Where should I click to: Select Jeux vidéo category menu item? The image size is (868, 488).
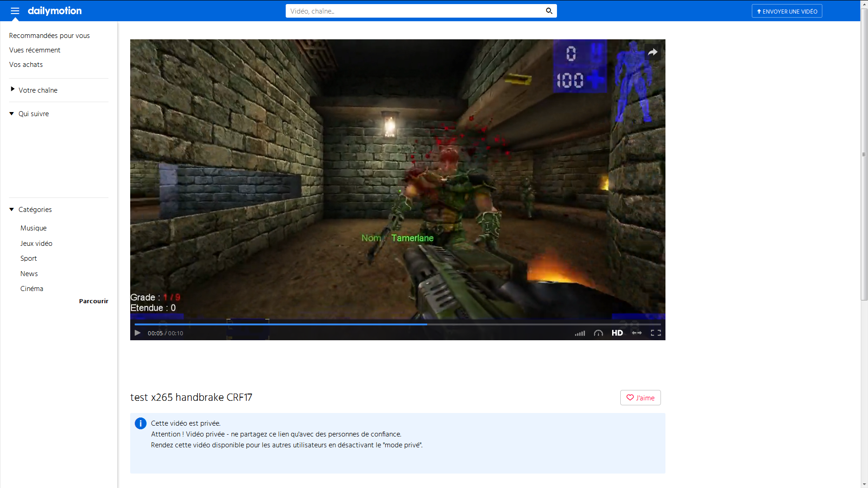click(x=36, y=243)
